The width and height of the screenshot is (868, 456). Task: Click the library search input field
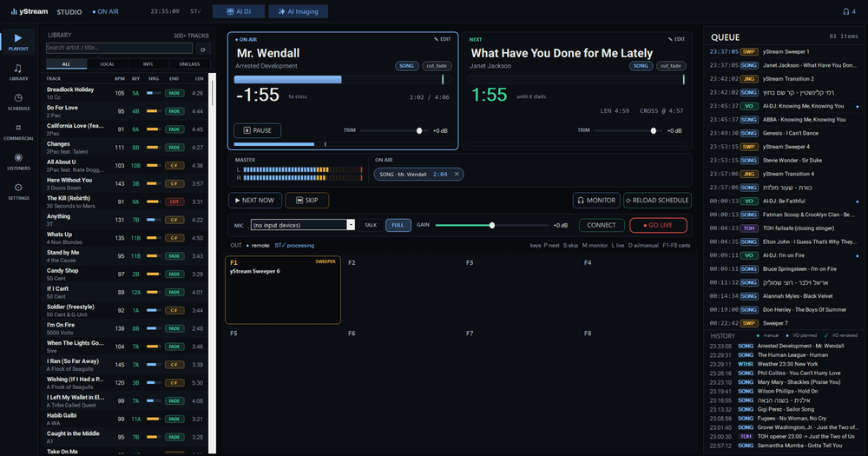click(119, 48)
